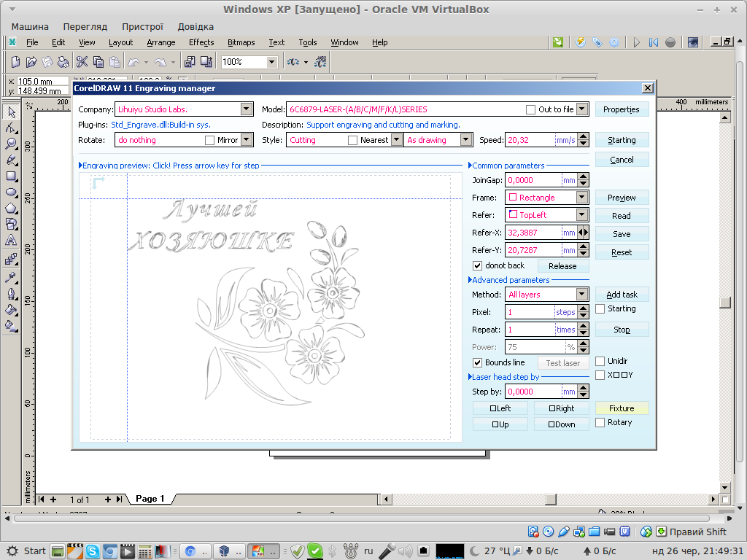This screenshot has height=560, width=747.
Task: Open the Company dropdown
Action: coord(247,109)
